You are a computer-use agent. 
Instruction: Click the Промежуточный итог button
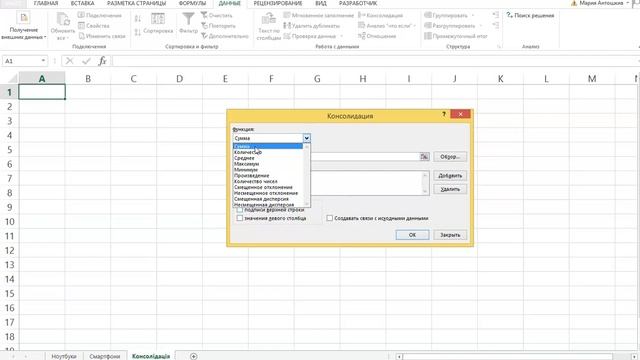(x=456, y=36)
